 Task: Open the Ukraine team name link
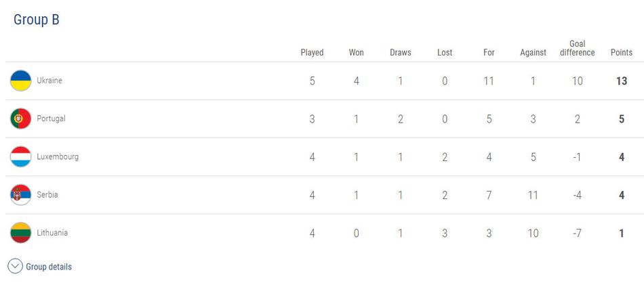coord(49,81)
